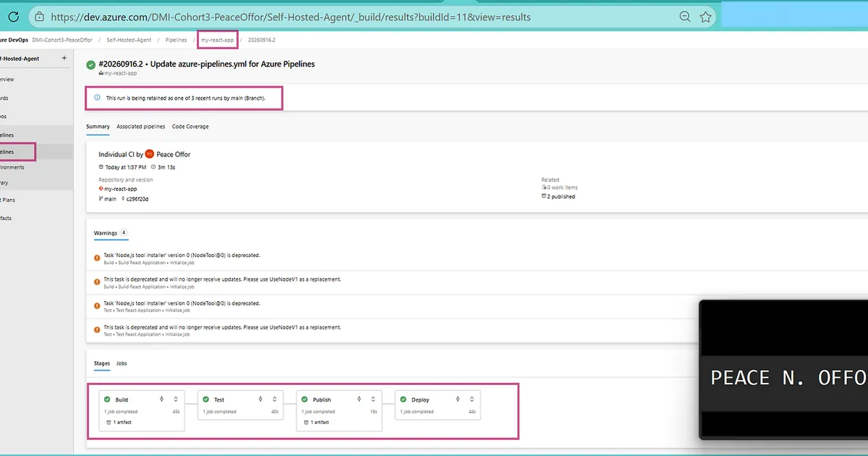Switch to the Summary tab

(x=98, y=127)
